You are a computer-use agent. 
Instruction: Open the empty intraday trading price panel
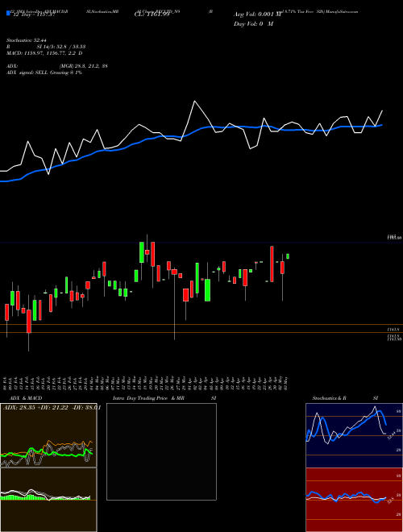tap(161, 451)
